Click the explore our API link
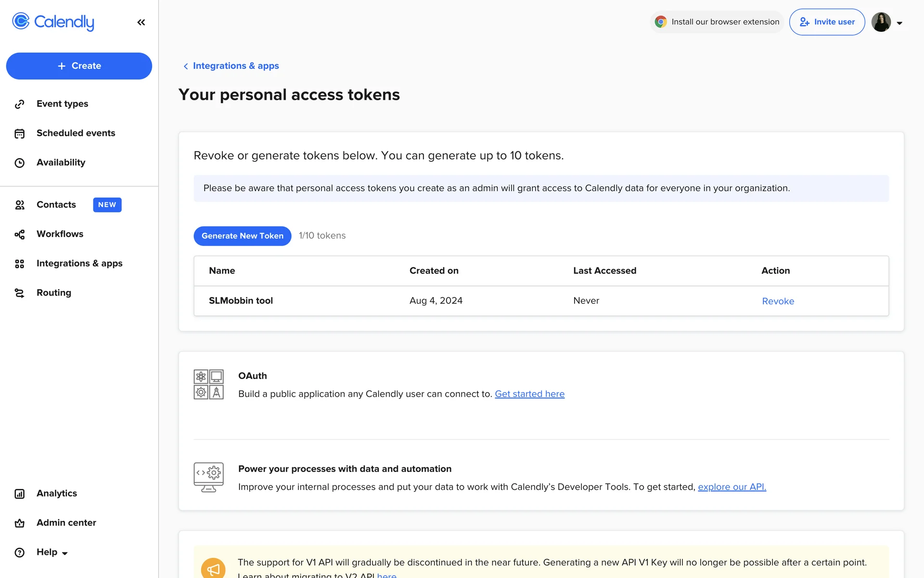Viewport: 924px width, 578px height. pos(731,487)
